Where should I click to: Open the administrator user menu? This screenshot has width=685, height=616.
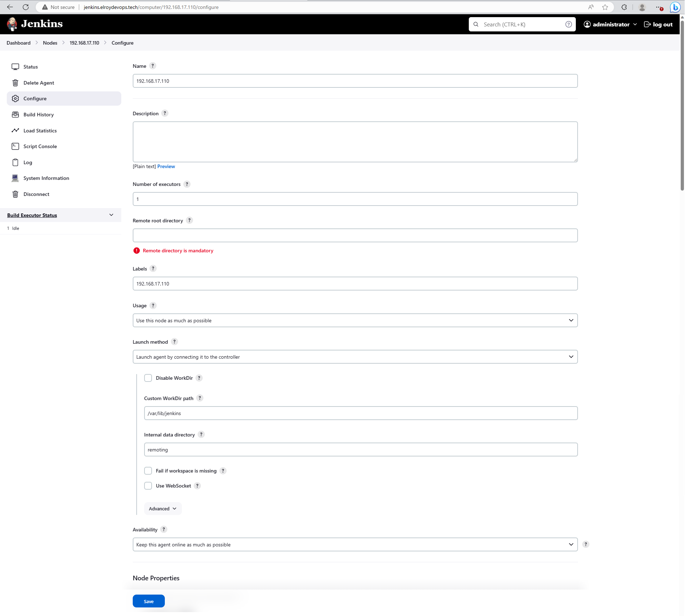click(610, 24)
